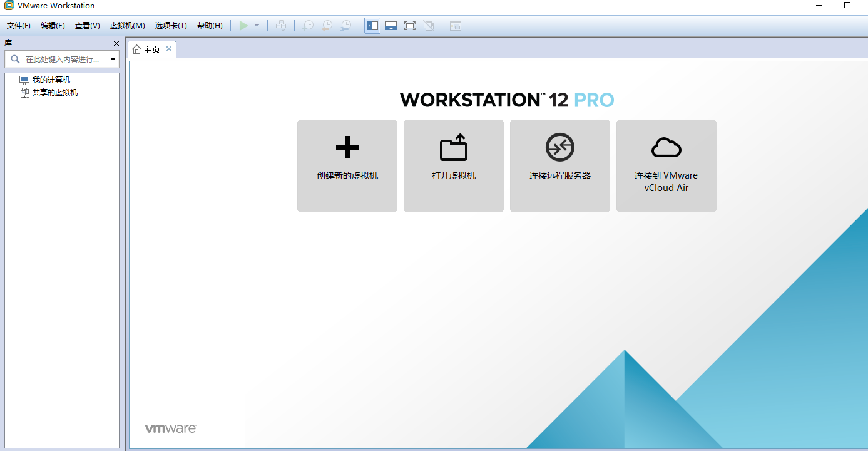Take a snapshot with the clock-plus toolbar icon
The width and height of the screenshot is (868, 451).
coord(308,26)
